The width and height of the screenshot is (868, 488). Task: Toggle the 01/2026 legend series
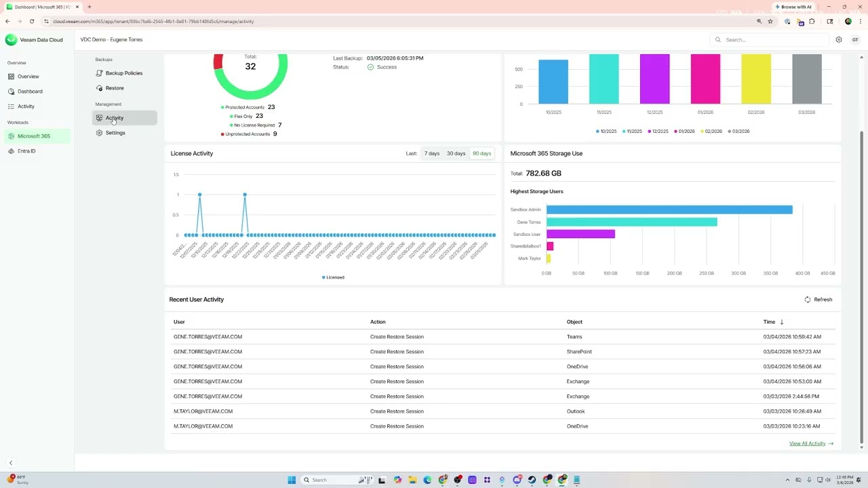pyautogui.click(x=685, y=131)
